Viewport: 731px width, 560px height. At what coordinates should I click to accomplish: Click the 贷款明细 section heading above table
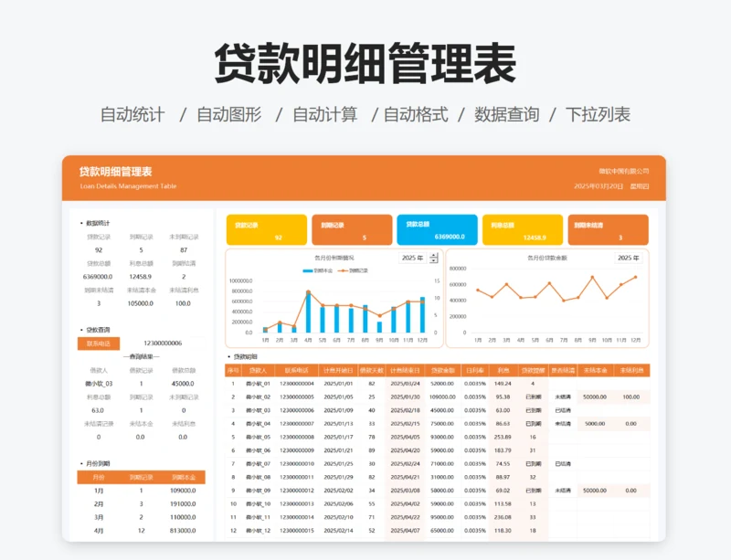pos(245,356)
